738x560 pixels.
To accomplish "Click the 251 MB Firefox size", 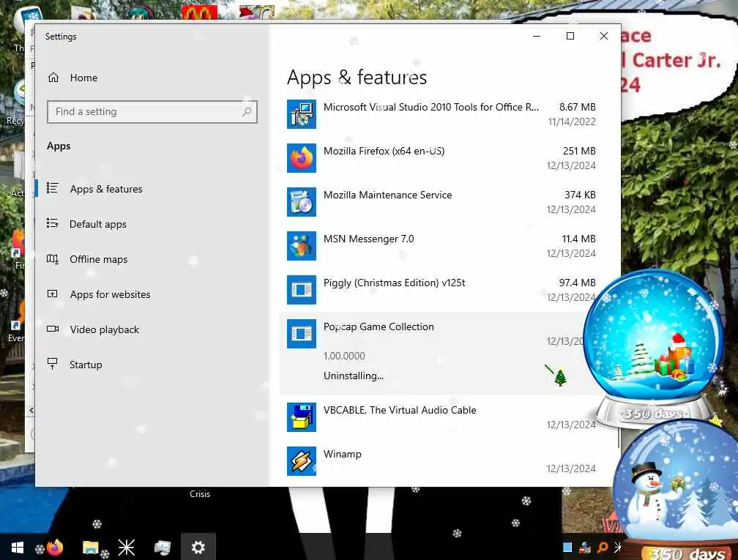I will [579, 151].
